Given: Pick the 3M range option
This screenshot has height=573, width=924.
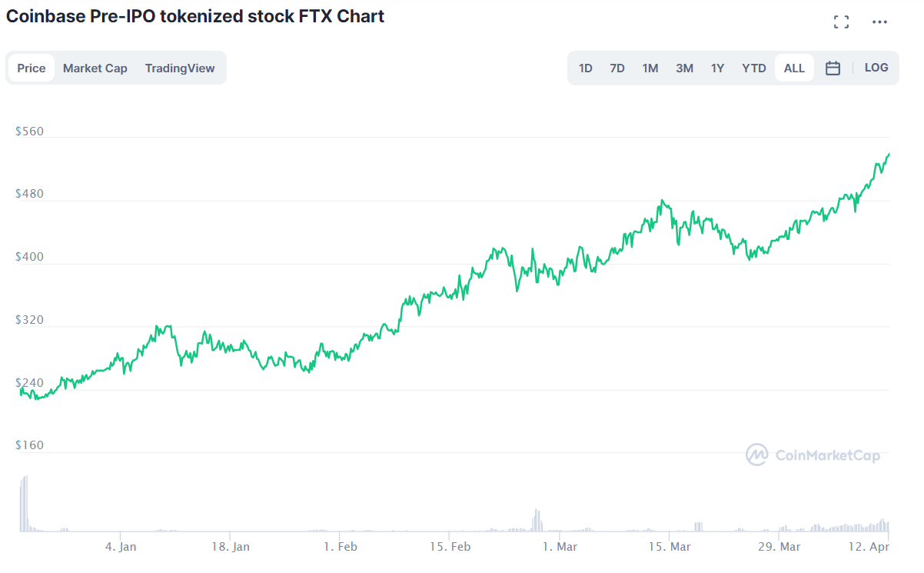Looking at the screenshot, I should tap(684, 68).
